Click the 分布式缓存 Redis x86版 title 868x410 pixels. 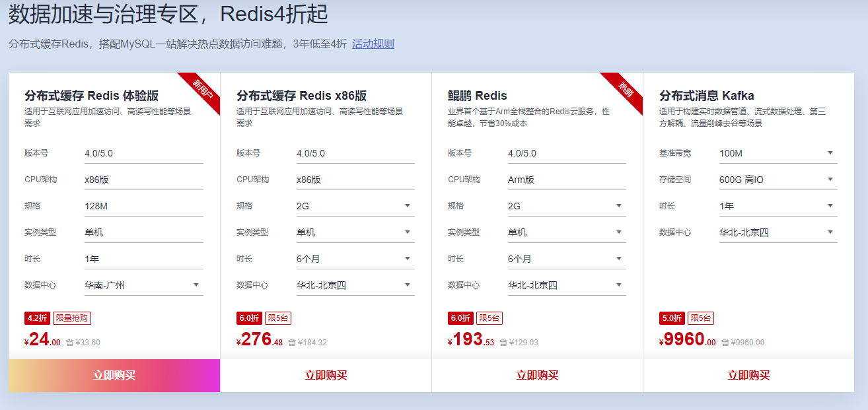coord(302,96)
